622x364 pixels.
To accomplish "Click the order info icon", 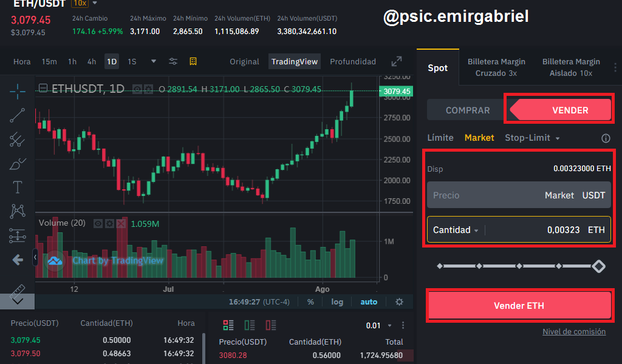I will [606, 138].
